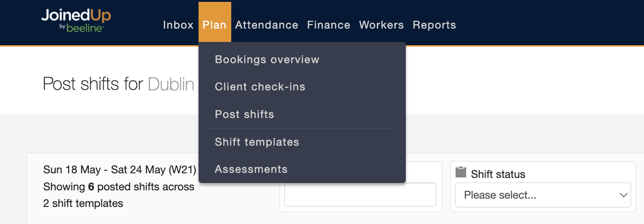
Task: Open the Reports navigation item
Action: pyautogui.click(x=434, y=25)
